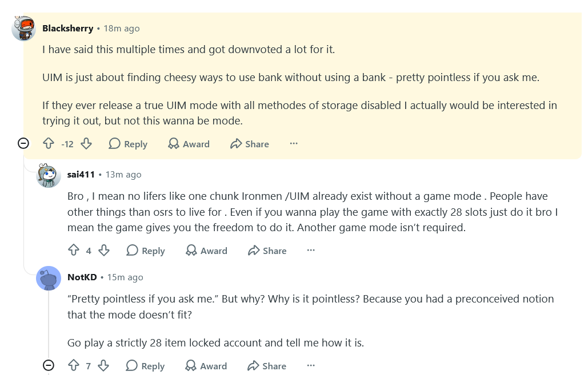Image resolution: width=588 pixels, height=375 pixels.
Task: Give an Award to Blacksherry's comment
Action: click(x=189, y=144)
